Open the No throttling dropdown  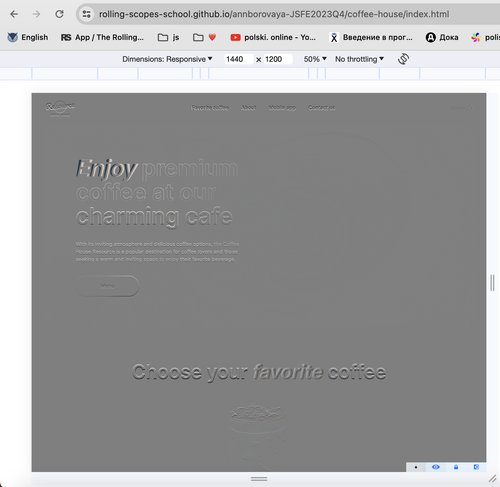click(x=359, y=59)
